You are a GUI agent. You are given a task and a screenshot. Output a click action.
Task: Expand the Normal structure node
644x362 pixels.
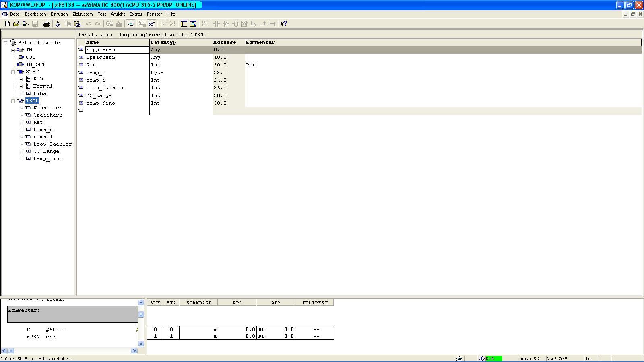(21, 86)
